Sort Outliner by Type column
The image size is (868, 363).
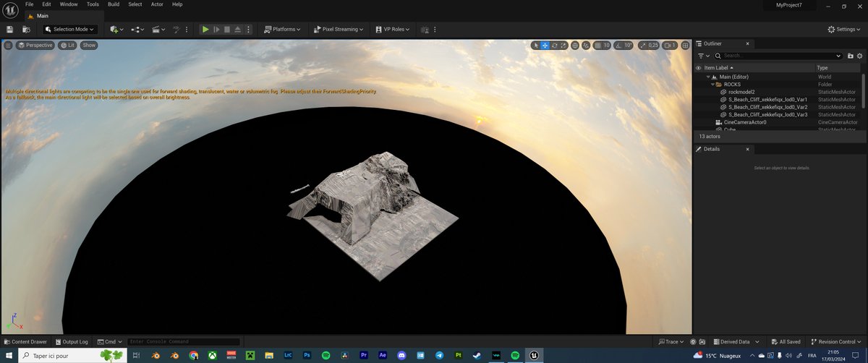(x=822, y=67)
